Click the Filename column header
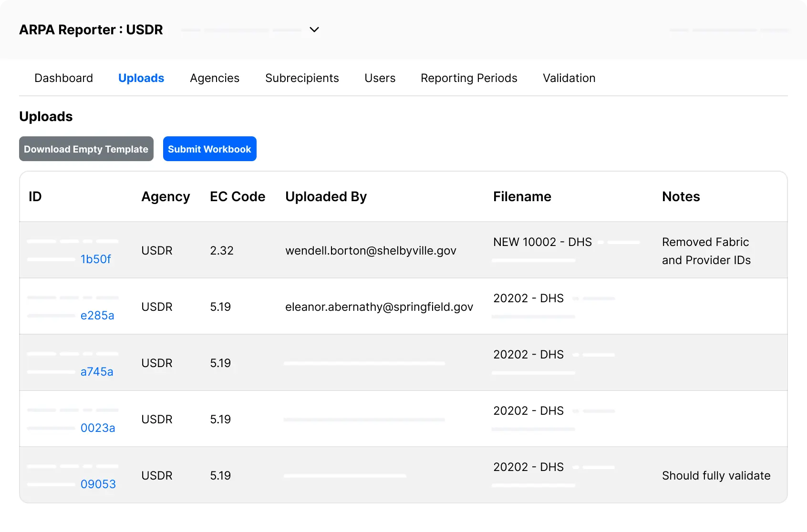The image size is (807, 532). click(x=522, y=197)
